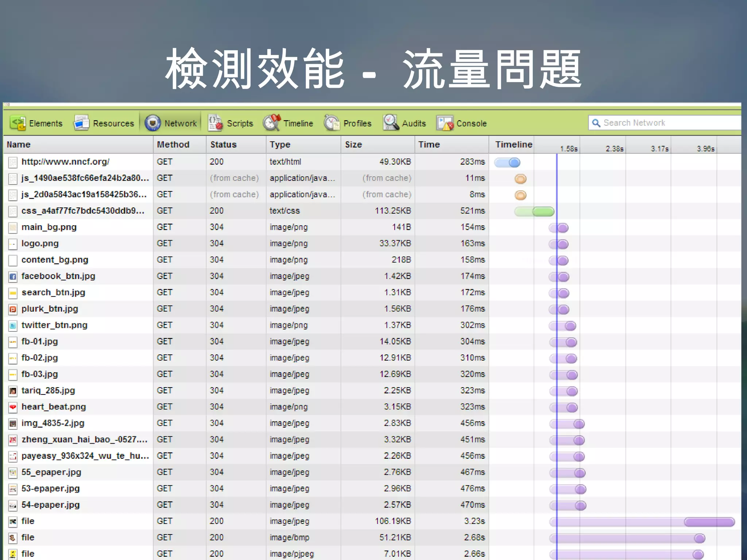The height and width of the screenshot is (560, 747).
Task: Open the Elements panel icon
Action: [x=18, y=123]
